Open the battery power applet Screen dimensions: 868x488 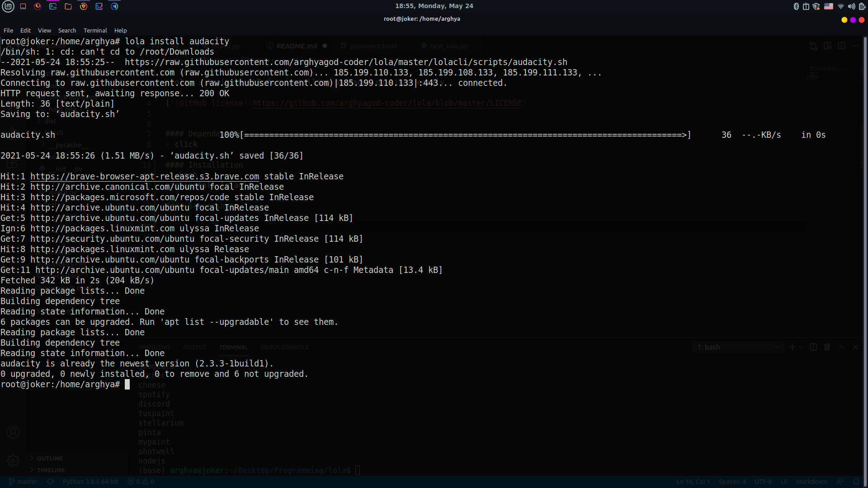(862, 6)
